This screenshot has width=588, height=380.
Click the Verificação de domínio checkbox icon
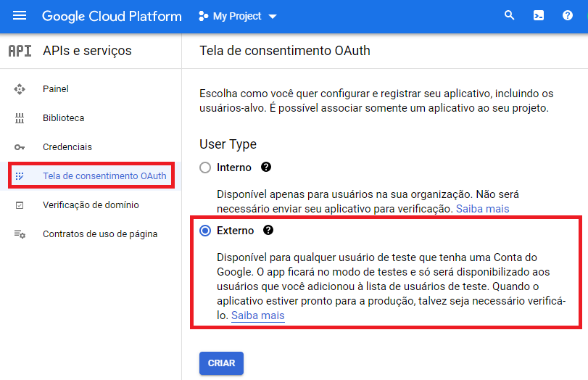20,205
